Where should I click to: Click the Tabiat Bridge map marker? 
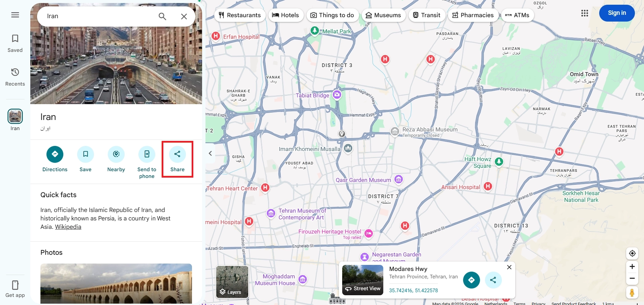tap(337, 95)
